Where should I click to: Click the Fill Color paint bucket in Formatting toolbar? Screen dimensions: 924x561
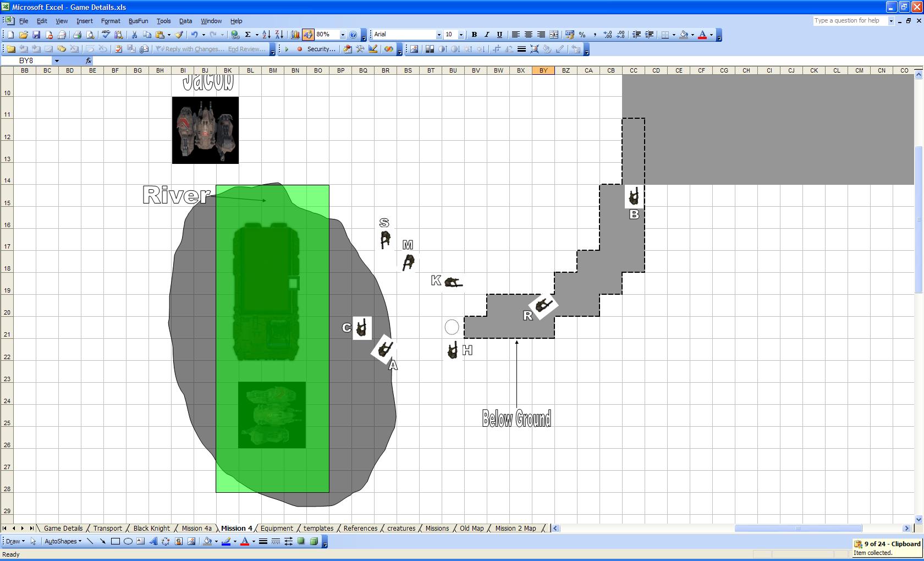pyautogui.click(x=684, y=35)
